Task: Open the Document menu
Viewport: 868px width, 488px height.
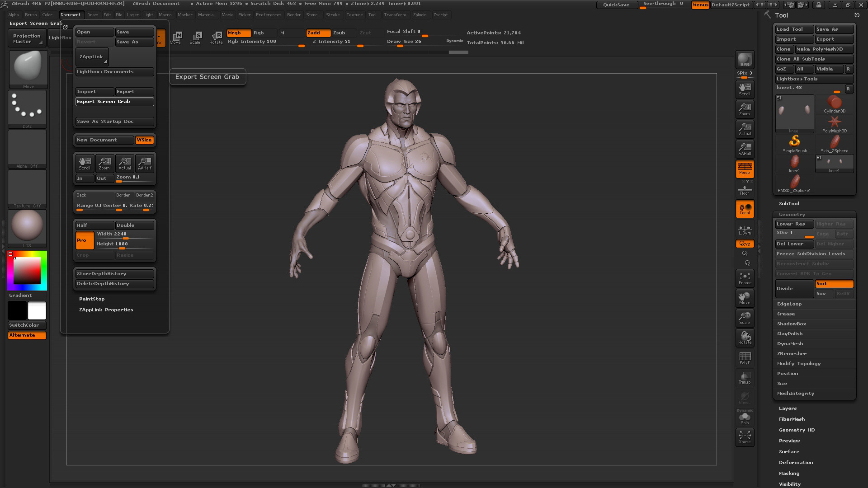Action: 70,15
